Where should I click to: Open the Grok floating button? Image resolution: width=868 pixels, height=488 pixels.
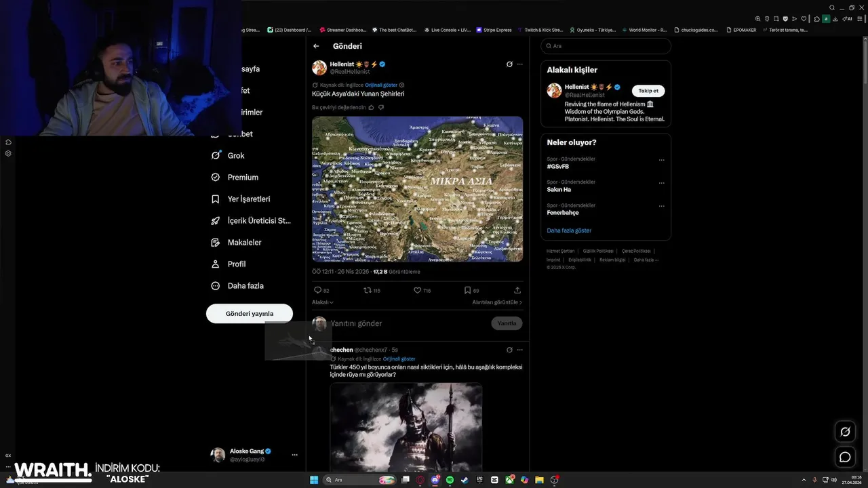[845, 432]
